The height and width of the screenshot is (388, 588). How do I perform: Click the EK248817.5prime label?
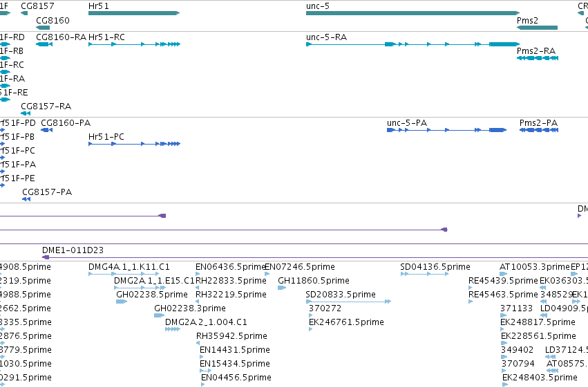coord(538,322)
